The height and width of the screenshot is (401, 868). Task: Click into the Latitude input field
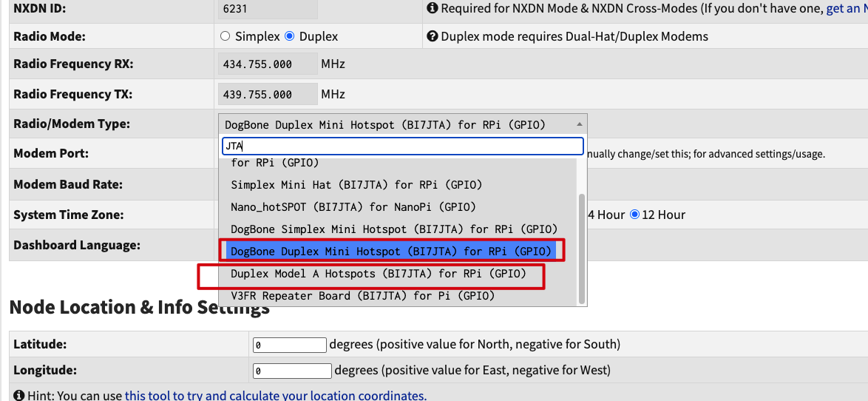click(x=290, y=345)
